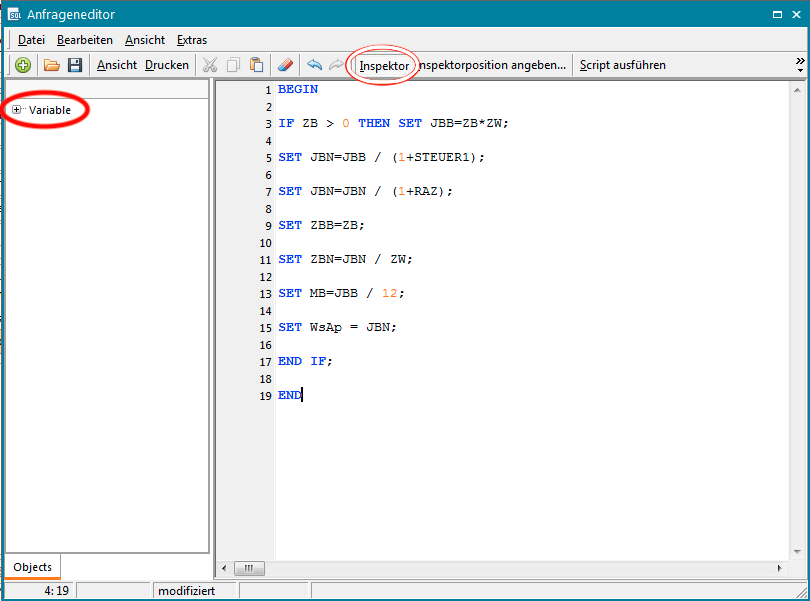Open the Extras menu
The height and width of the screenshot is (601, 810).
(192, 40)
